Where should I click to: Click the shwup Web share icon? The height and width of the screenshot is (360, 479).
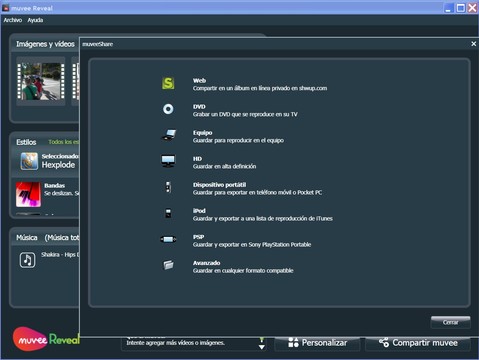[168, 83]
